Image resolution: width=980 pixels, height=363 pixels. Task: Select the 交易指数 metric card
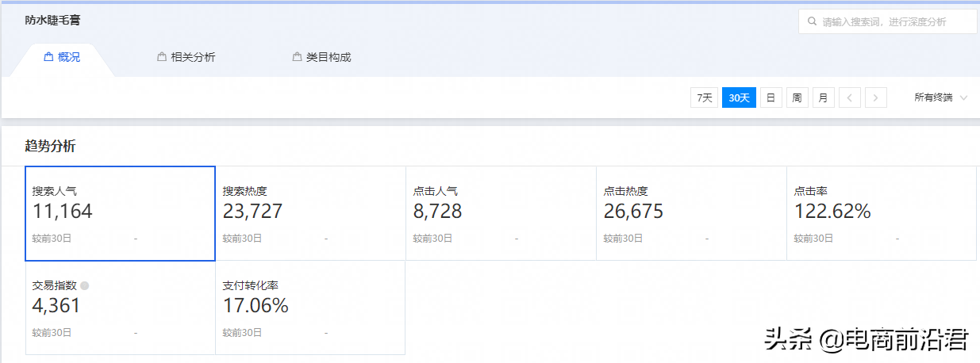(121, 308)
